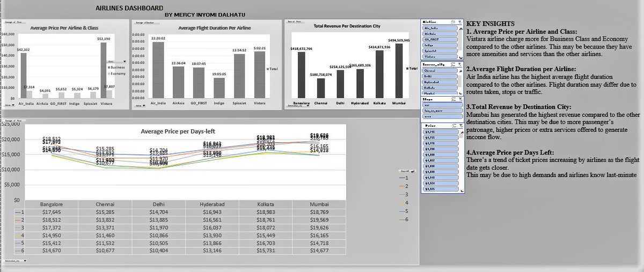Select Chennai in the Source_city slicer
The width and height of the screenshot is (644, 272).
440,71
